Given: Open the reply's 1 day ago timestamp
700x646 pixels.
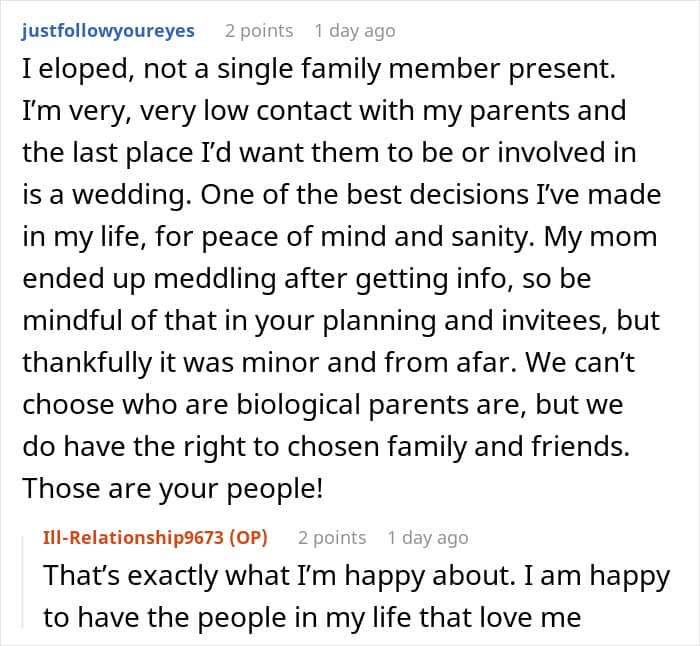Looking at the screenshot, I should pos(427,538).
